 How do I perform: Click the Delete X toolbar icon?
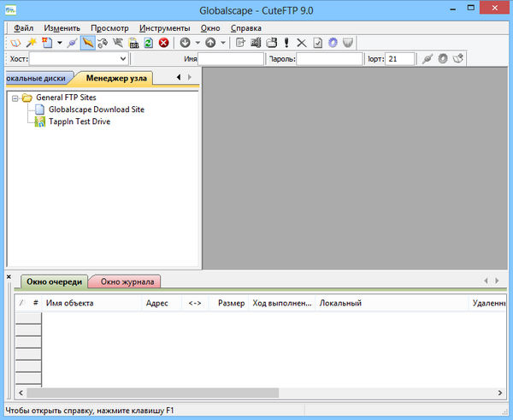pyautogui.click(x=301, y=42)
